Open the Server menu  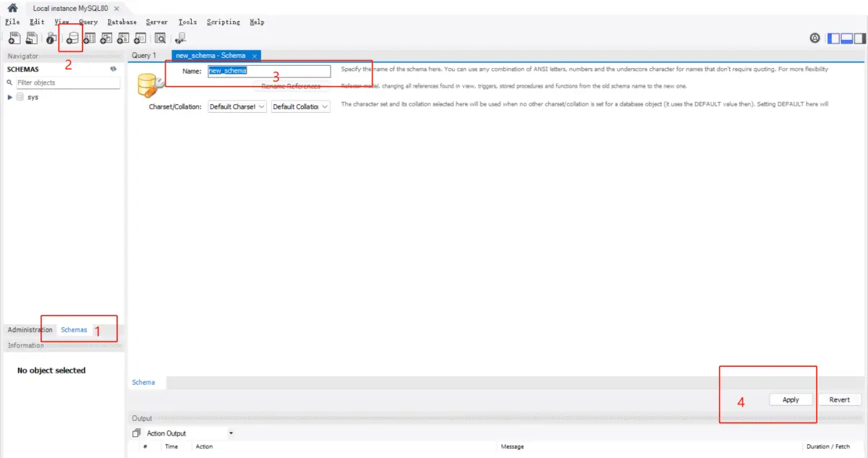156,22
